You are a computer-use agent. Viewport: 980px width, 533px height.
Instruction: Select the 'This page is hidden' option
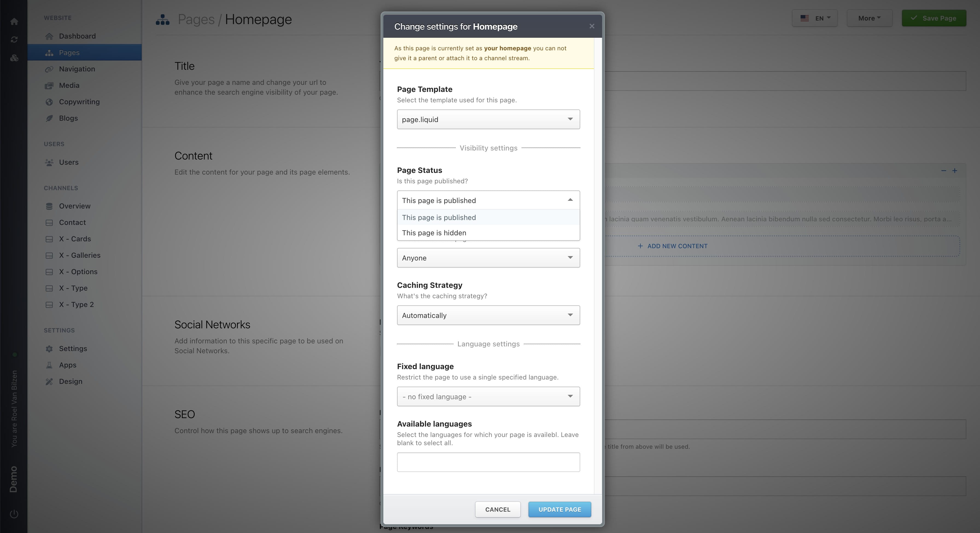434,233
